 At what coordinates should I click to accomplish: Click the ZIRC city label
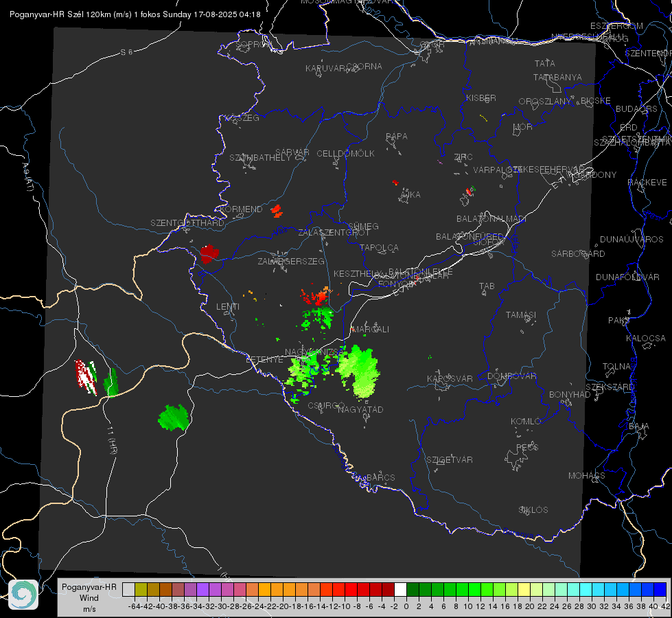tap(463, 157)
